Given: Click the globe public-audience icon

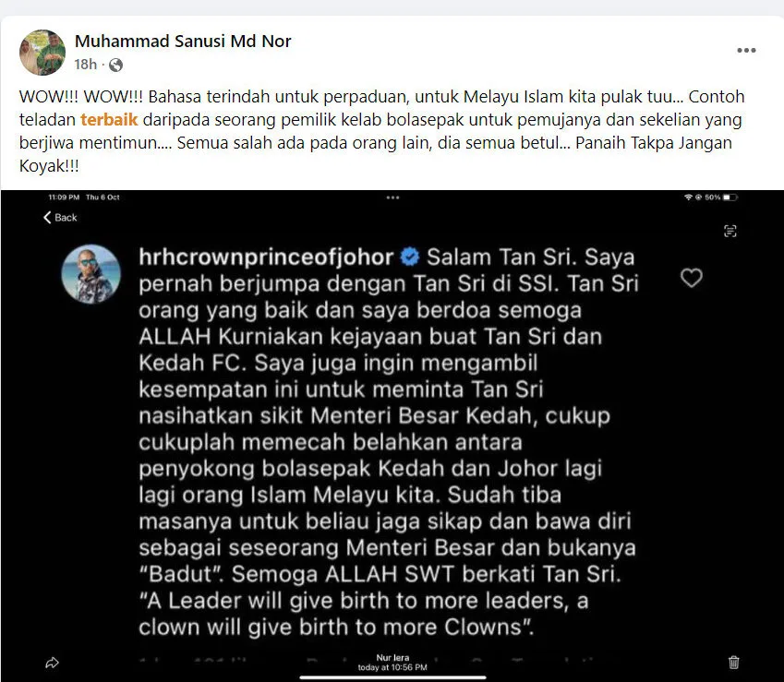Looking at the screenshot, I should pos(115,65).
